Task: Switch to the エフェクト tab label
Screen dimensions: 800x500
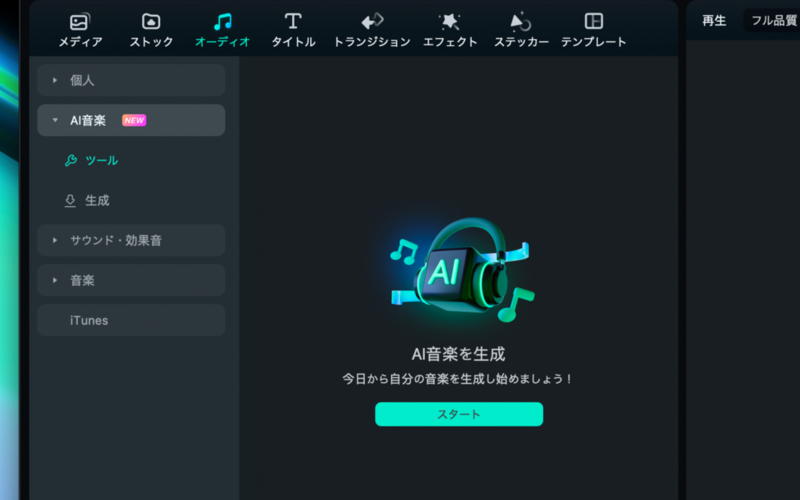Action: [x=450, y=42]
